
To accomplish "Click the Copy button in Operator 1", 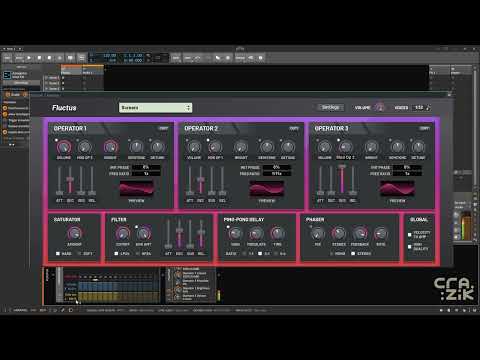I will click(x=163, y=128).
